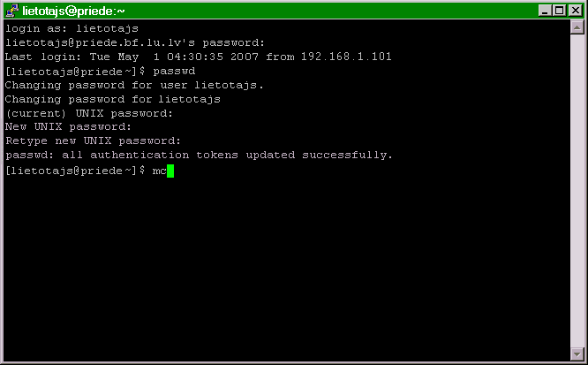Open the PuTTY system menu icon
The image size is (588, 365).
coord(11,10)
